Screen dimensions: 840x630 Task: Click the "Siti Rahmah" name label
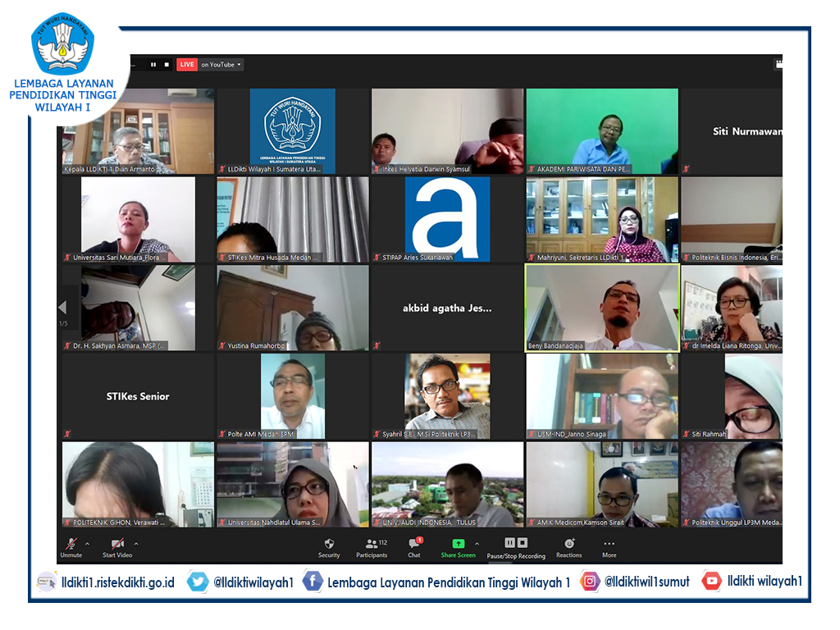709,435
